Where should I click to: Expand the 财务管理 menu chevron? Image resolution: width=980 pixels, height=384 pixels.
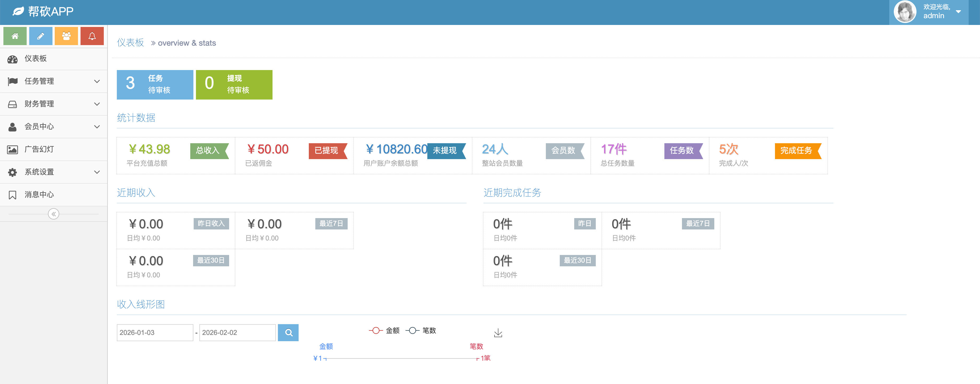(x=97, y=104)
